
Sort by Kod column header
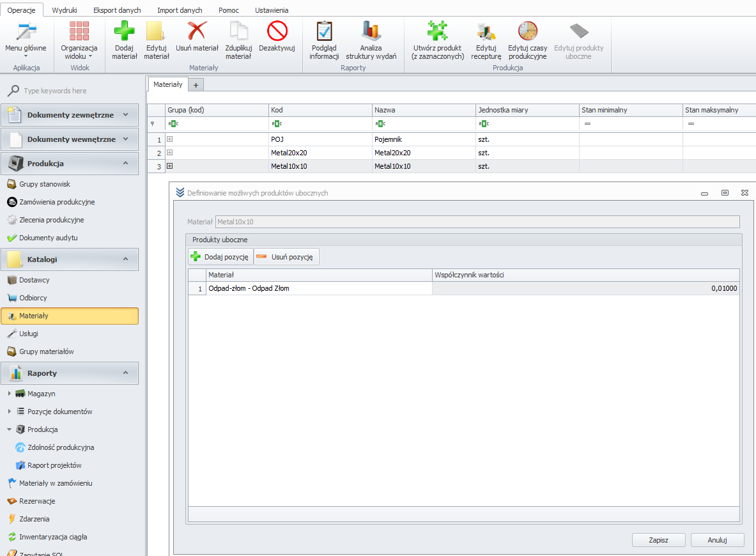[x=320, y=110]
